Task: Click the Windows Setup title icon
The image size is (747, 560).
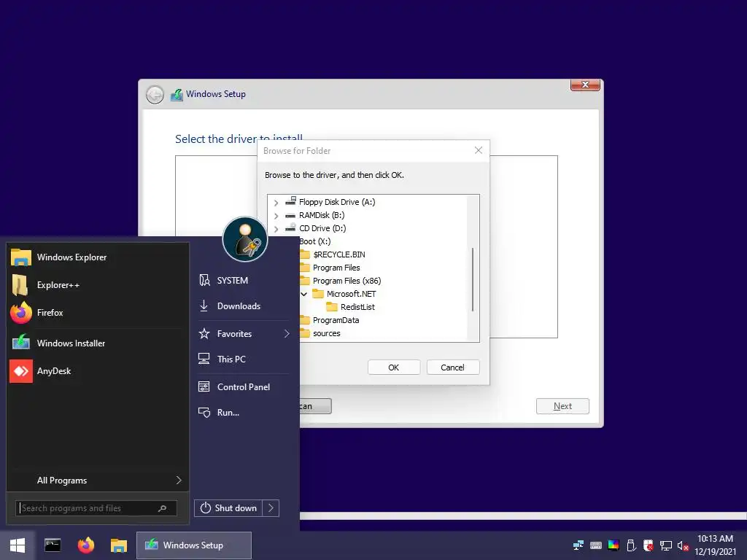Action: (177, 95)
